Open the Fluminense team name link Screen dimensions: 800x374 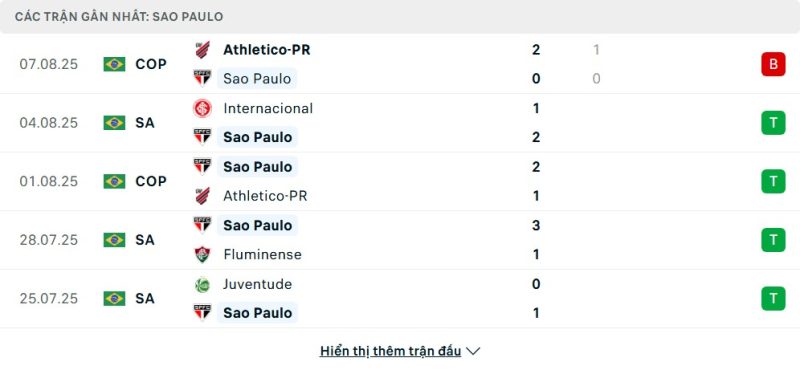click(x=262, y=254)
